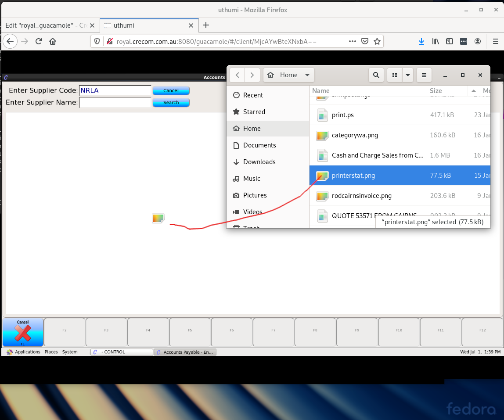Open the Applications menu in the panel
Image resolution: width=504 pixels, height=420 pixels.
(27, 352)
